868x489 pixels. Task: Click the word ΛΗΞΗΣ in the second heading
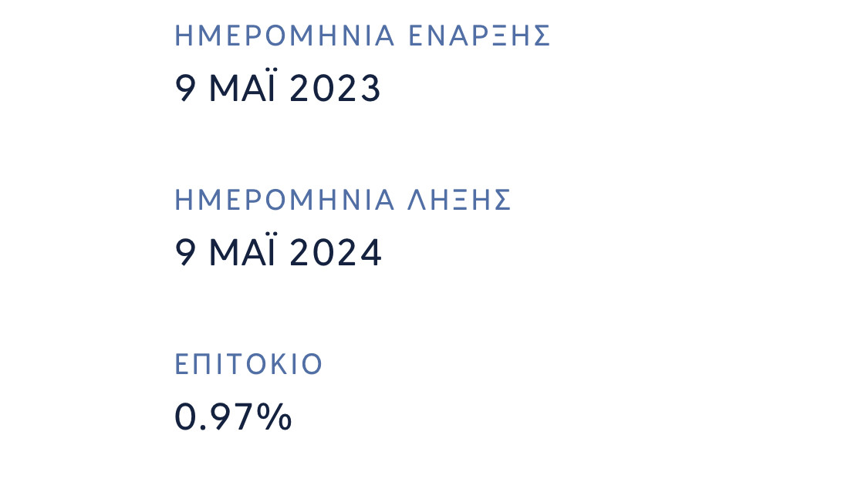[x=460, y=200]
